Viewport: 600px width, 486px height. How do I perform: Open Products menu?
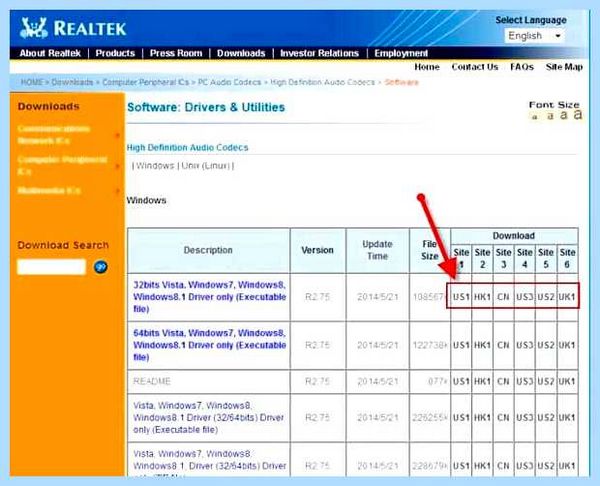pos(115,53)
